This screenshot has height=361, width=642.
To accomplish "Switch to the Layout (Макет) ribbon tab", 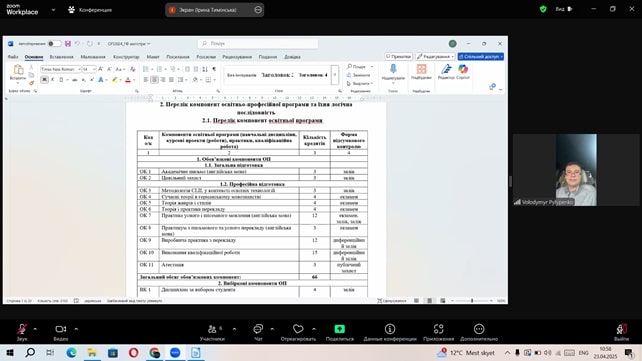I will 153,57.
